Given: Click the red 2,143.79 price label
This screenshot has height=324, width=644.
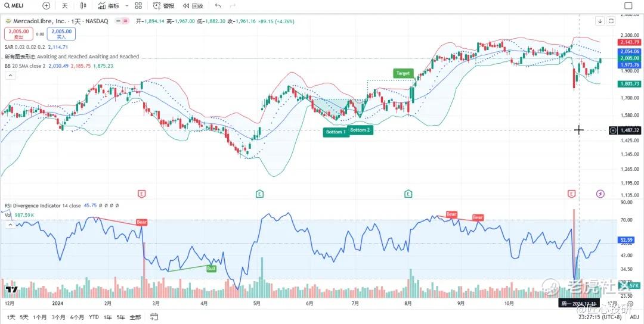Looking at the screenshot, I should (x=629, y=42).
